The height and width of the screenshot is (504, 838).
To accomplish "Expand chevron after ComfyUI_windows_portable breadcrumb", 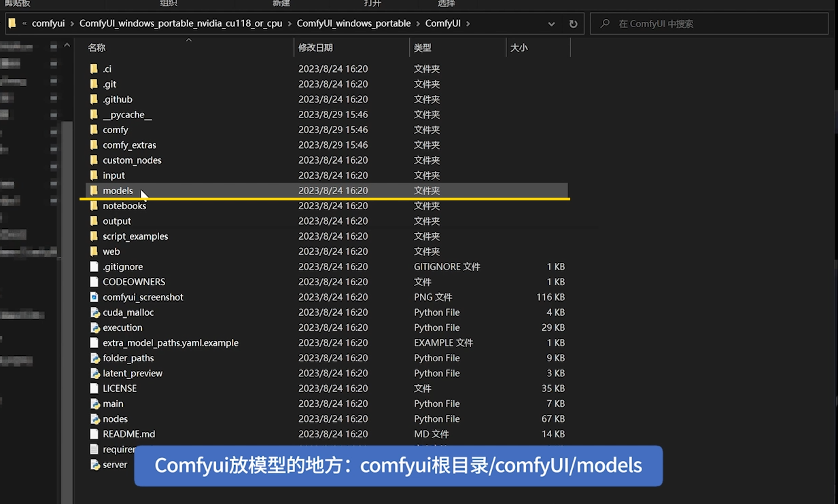I will [x=418, y=23].
